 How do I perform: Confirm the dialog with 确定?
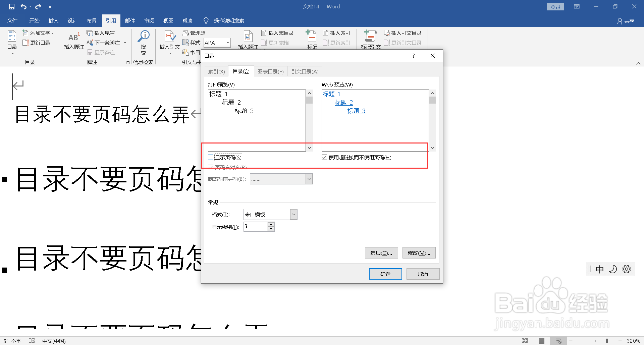(385, 274)
